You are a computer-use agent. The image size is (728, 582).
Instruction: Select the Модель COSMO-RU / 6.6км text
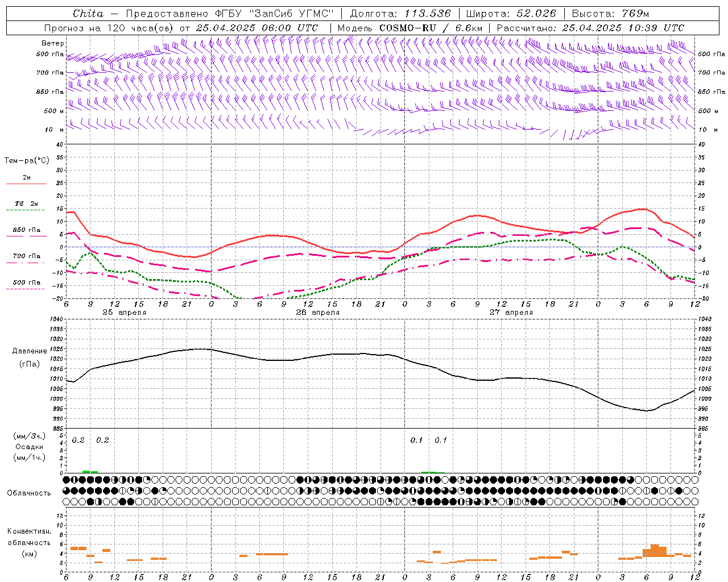pos(410,28)
